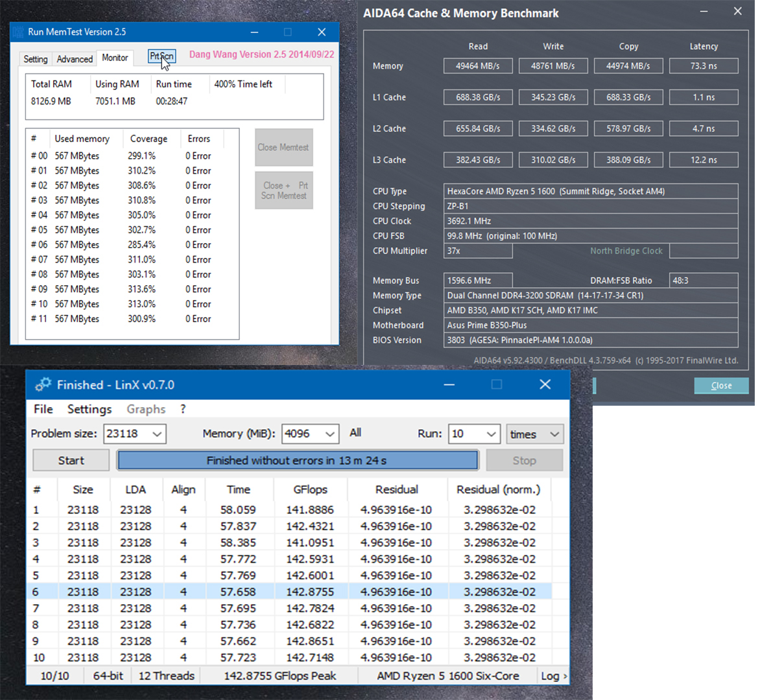The image size is (760, 700).
Task: Select LinX result row 1 with 141.8886 GFlops
Action: 289,509
